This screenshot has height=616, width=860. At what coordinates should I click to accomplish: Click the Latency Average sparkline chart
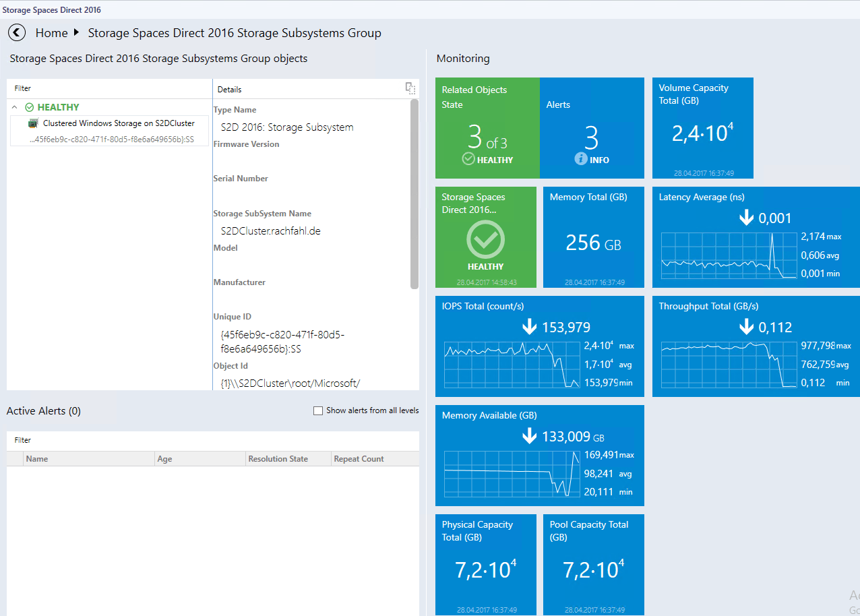point(729,256)
